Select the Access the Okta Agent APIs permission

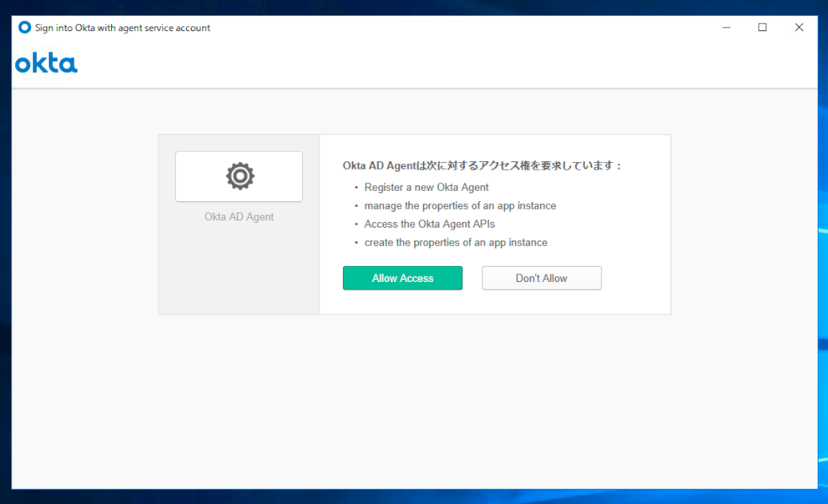(x=428, y=224)
